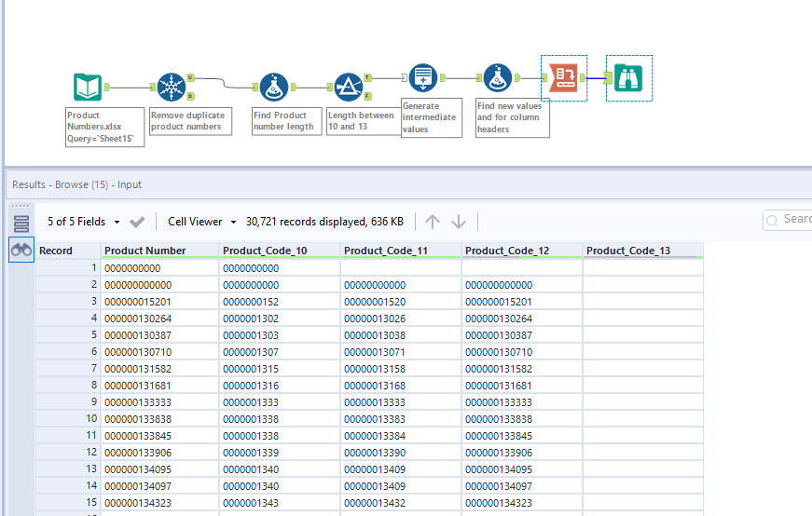This screenshot has height=516, width=812.
Task: Select annotation 'Product Numbers.xlsx Query=`Sheet1$`'
Action: pyautogui.click(x=104, y=127)
